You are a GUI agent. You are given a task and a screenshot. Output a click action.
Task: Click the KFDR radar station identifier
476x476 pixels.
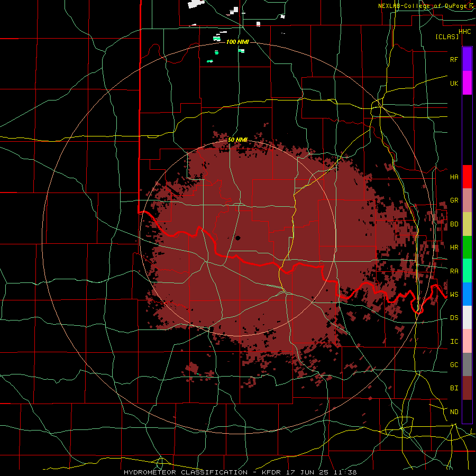point(271,472)
